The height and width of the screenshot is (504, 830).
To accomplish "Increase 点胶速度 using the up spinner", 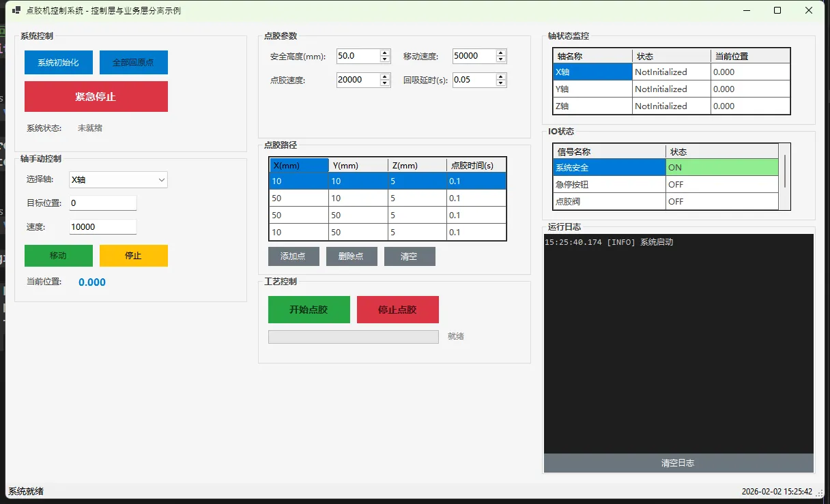I will pos(385,76).
